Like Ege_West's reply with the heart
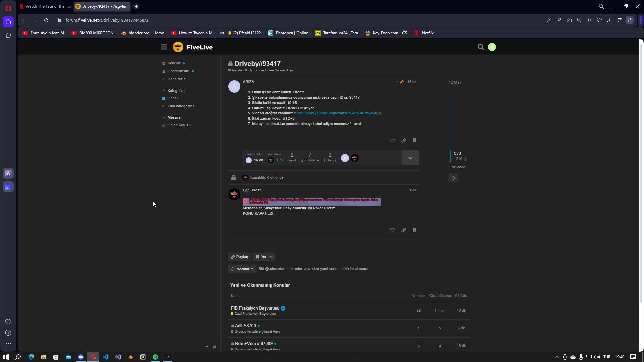 pyautogui.click(x=392, y=230)
